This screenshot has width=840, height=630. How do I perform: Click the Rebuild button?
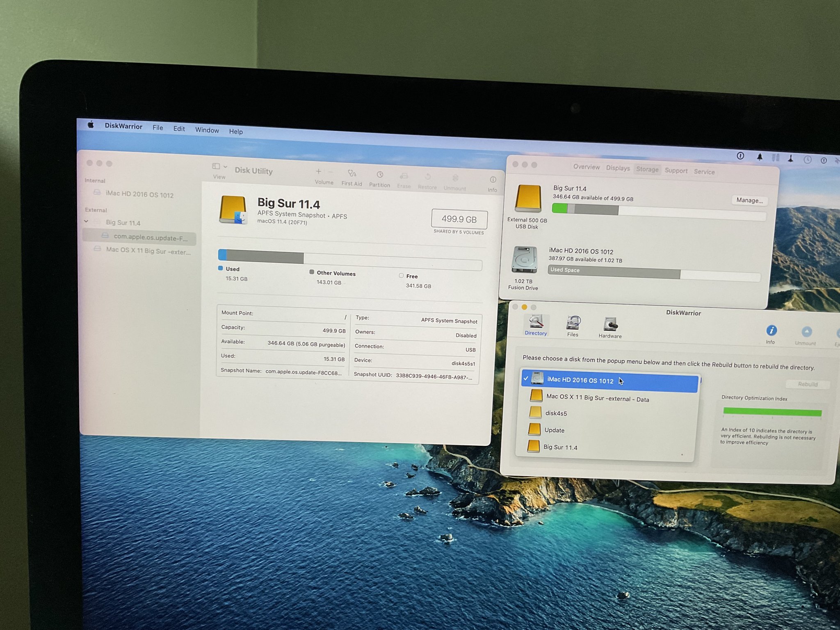808,384
